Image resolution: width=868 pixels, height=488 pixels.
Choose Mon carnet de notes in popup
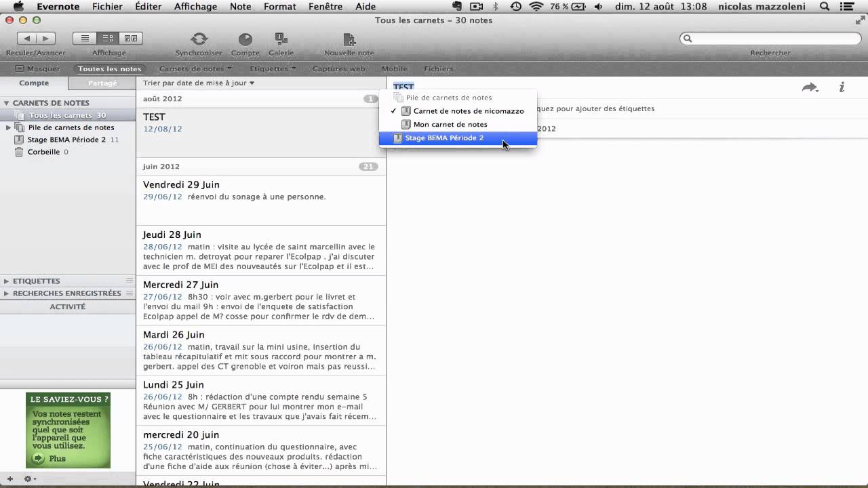pos(458,124)
